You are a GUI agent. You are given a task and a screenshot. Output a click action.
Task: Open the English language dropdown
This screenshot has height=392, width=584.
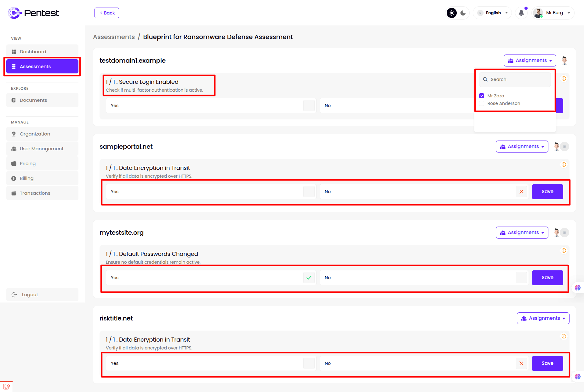pos(493,13)
